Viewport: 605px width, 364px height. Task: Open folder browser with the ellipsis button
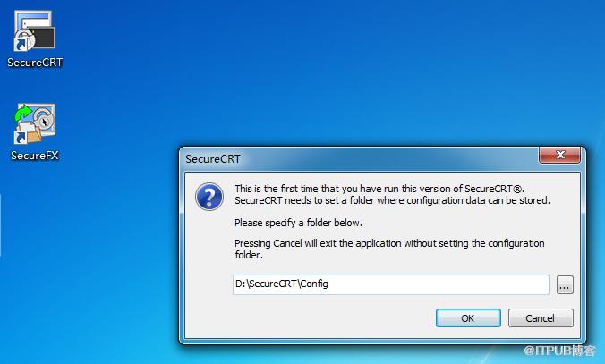point(565,285)
